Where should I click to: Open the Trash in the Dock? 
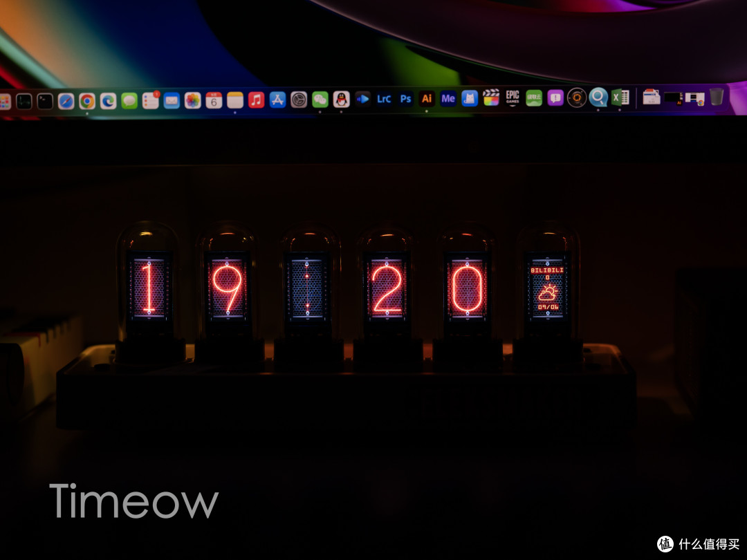716,97
